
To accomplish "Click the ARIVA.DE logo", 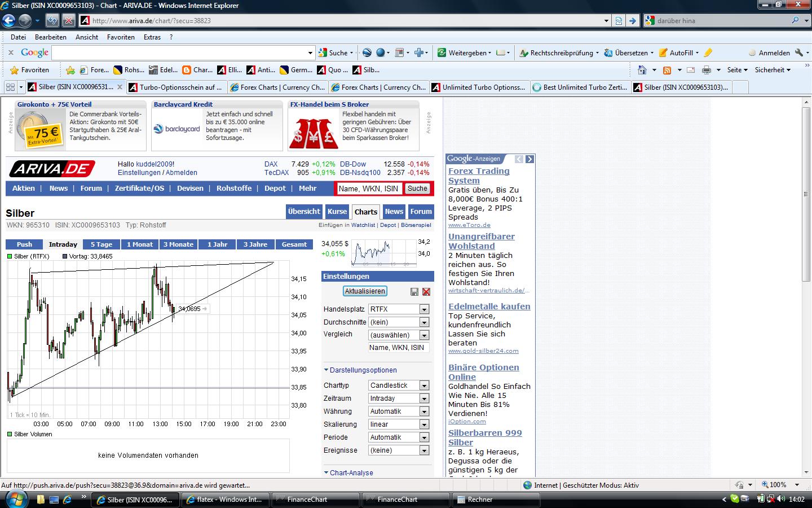I will point(52,168).
